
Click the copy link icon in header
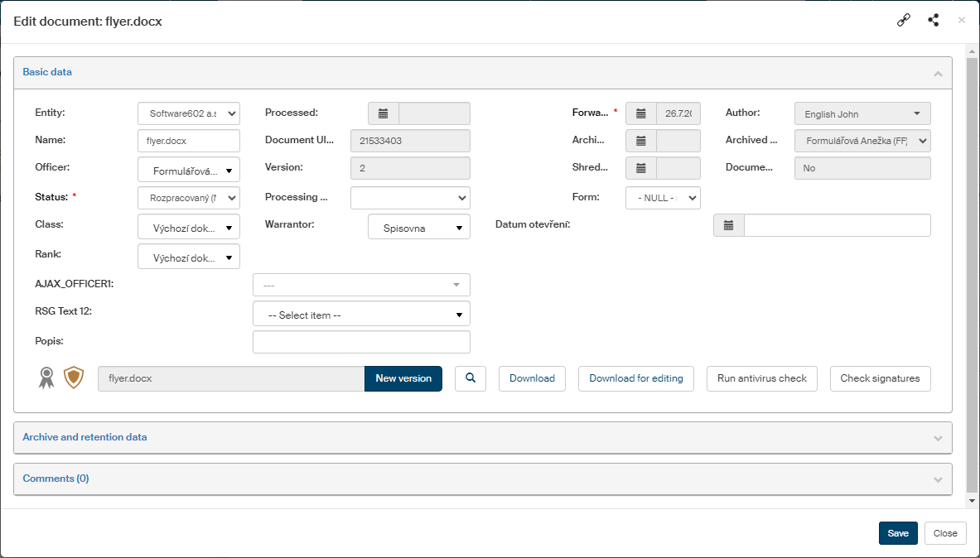tap(904, 21)
